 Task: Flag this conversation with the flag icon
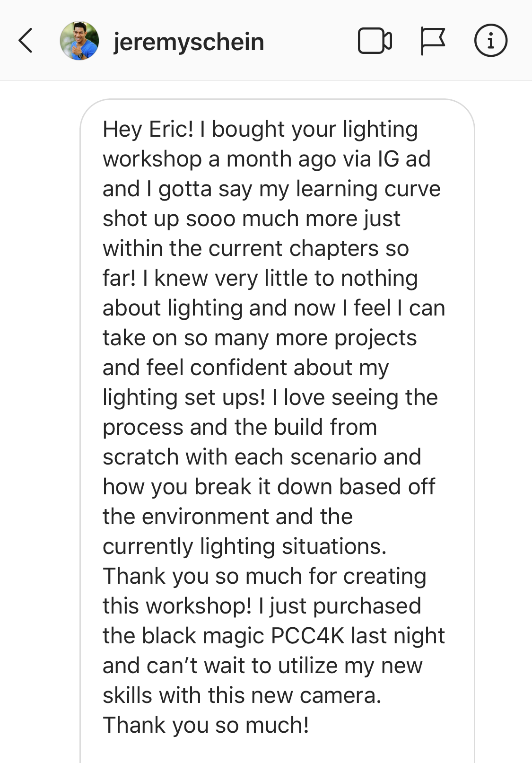(x=432, y=41)
